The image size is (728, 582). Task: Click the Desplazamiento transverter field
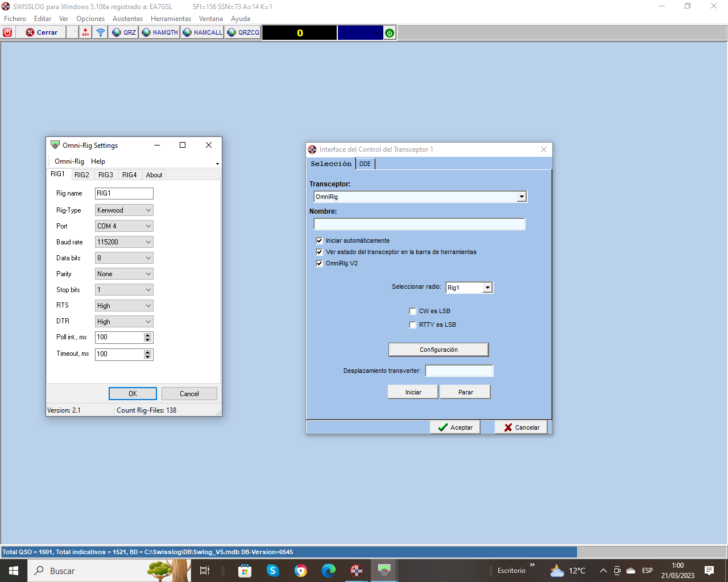click(460, 371)
